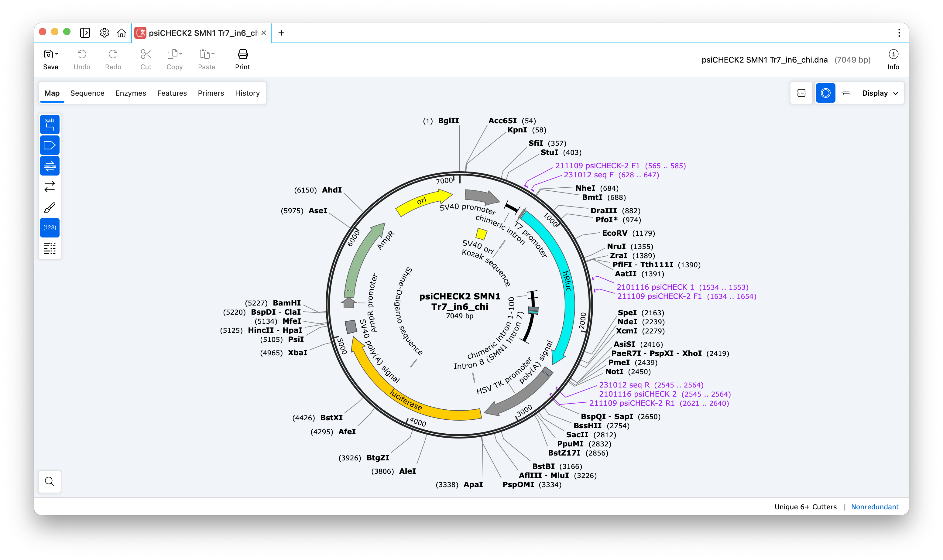Switch to the Sequence tab
This screenshot has width=943, height=560.
coord(87,93)
